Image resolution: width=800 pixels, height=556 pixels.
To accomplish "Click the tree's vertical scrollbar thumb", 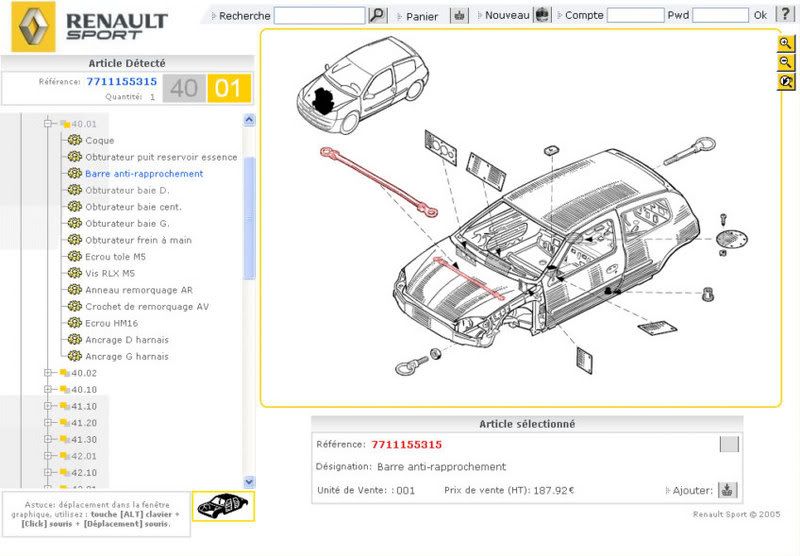I will [249, 218].
